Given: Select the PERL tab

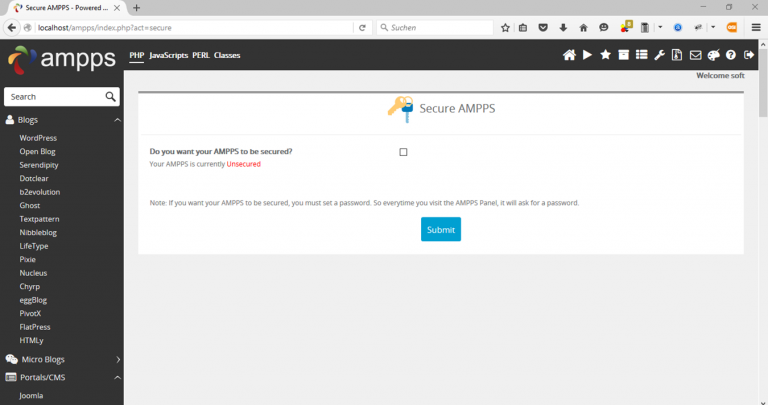Looking at the screenshot, I should (200, 55).
